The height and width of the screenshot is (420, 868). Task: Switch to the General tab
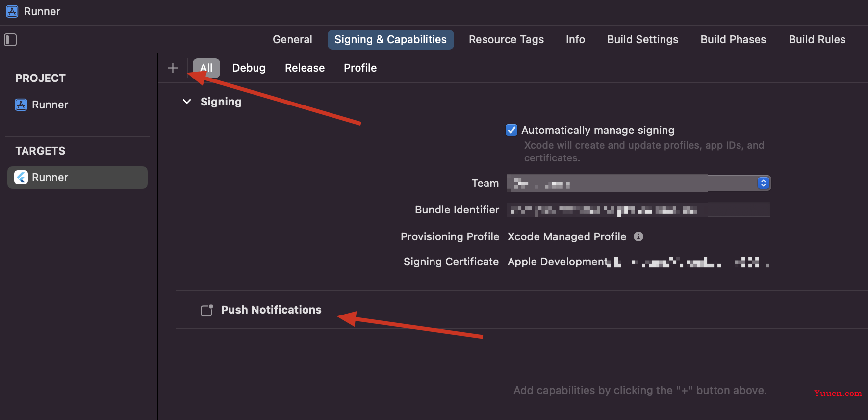coord(292,39)
